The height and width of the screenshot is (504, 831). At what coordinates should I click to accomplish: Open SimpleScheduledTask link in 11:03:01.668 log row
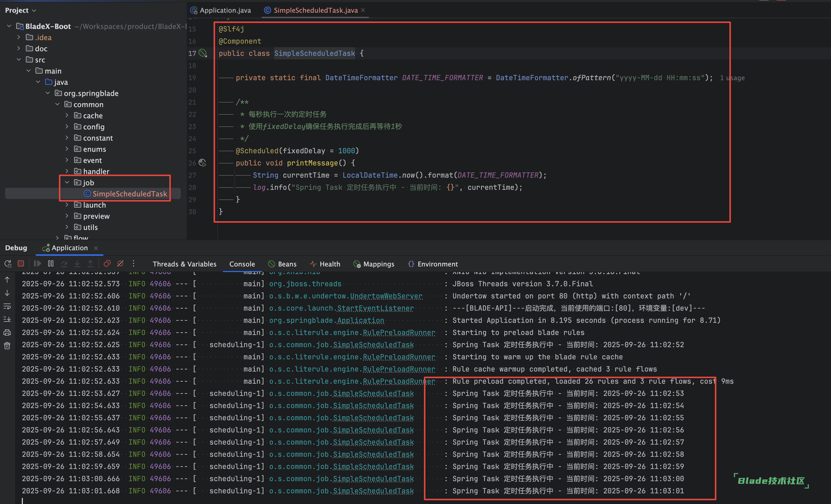pyautogui.click(x=373, y=491)
